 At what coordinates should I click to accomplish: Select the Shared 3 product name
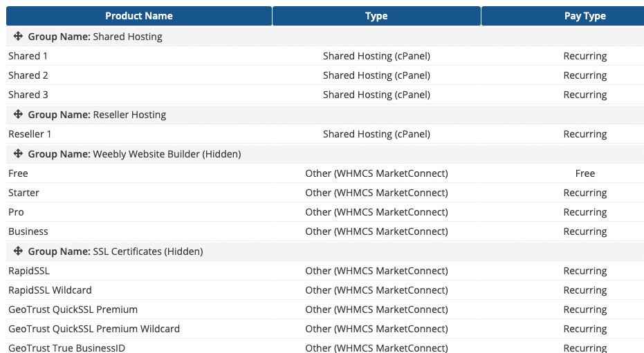(28, 95)
